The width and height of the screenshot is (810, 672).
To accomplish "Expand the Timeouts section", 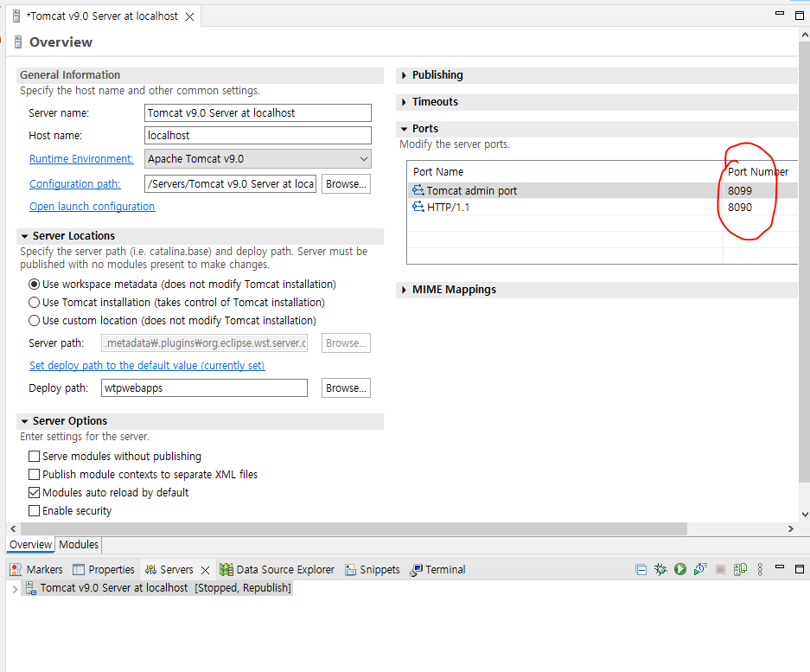I will pos(404,102).
